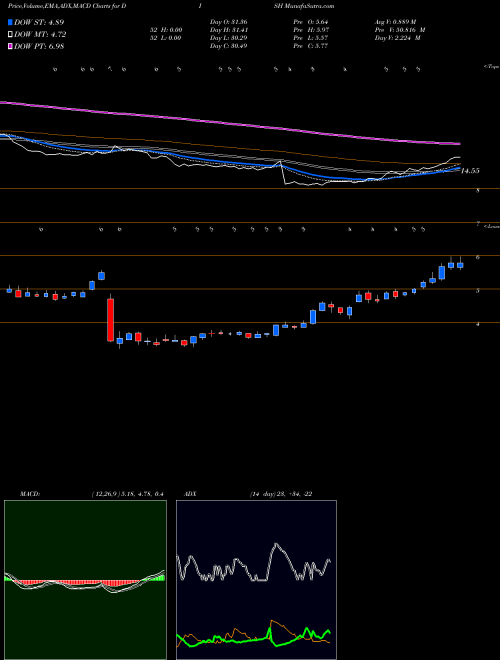The width and height of the screenshot is (500, 660).
Task: Click the 14.55 EMA price label
Action: tap(470, 171)
